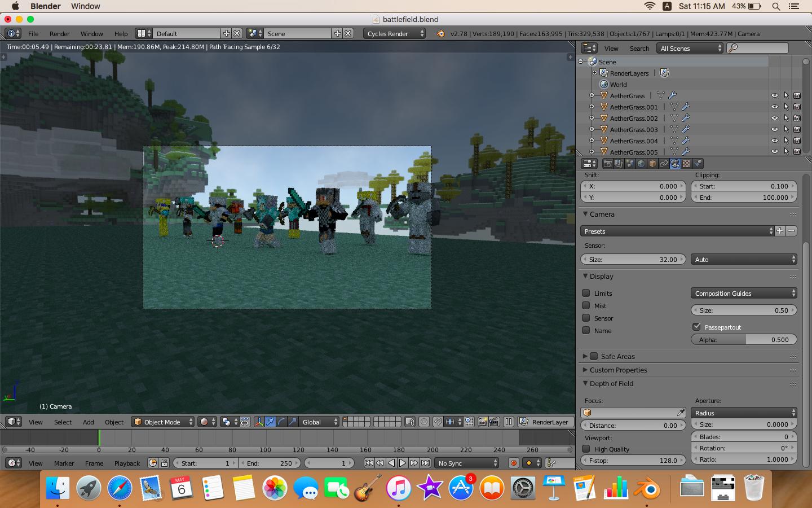This screenshot has width=812, height=508.
Task: Enable the Limits display checkbox
Action: [x=586, y=293]
